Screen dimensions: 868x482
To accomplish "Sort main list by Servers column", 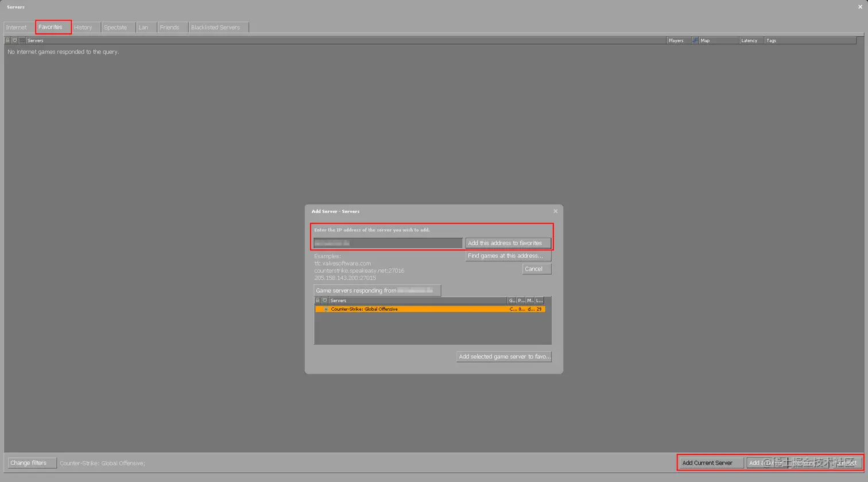I will (x=346, y=41).
